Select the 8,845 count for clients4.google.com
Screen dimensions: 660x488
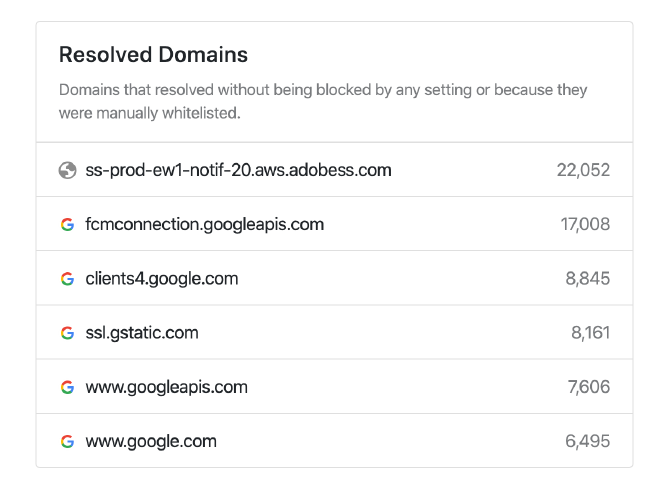pos(588,279)
